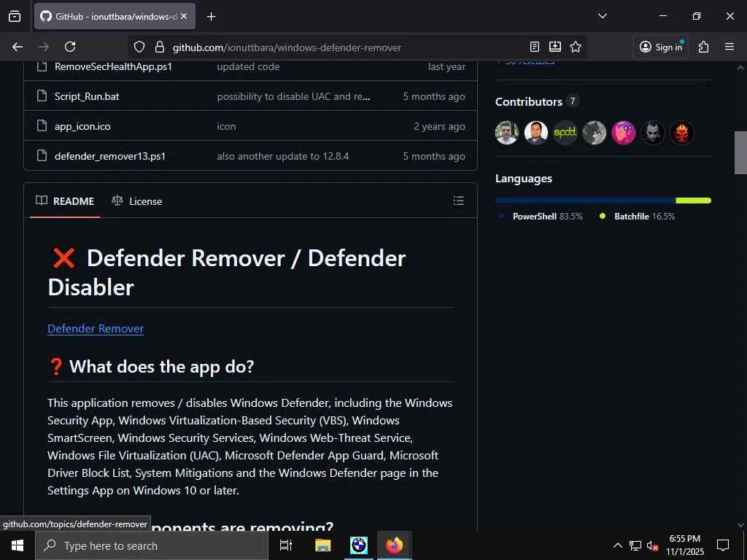The height and width of the screenshot is (560, 747).
Task: Open the network status tray icon
Action: (635, 545)
